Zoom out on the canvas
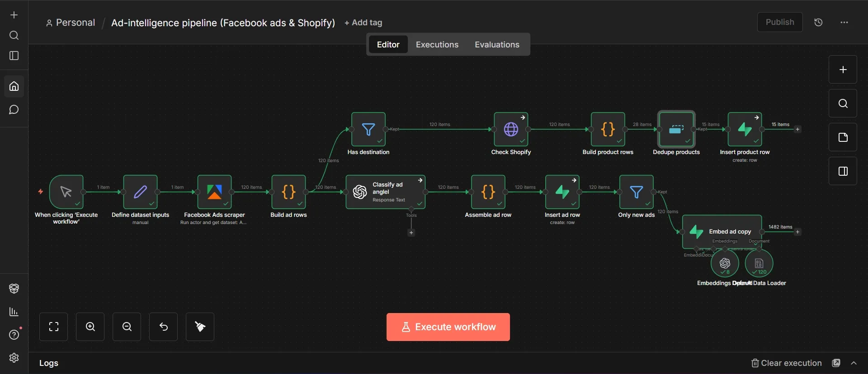The image size is (868, 374). 127,327
